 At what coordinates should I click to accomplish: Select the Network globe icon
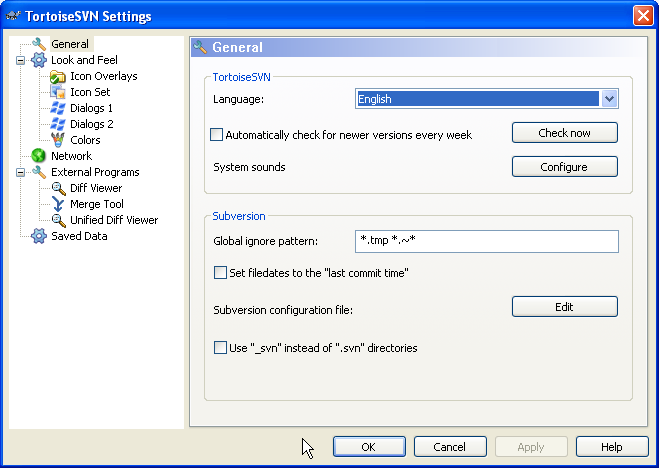tap(38, 156)
